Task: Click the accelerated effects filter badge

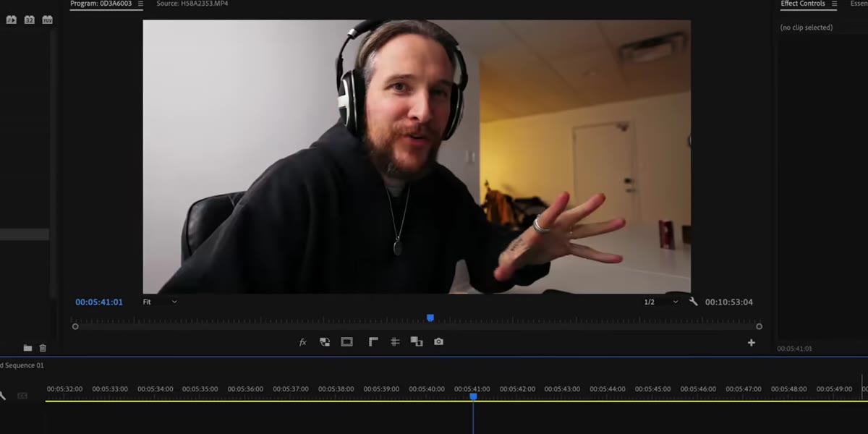Action: point(12,20)
